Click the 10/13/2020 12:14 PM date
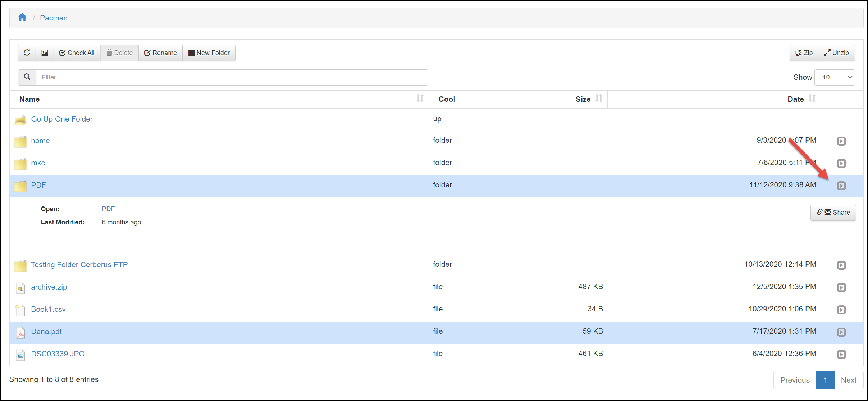Viewport: 868px width, 401px height. (780, 264)
